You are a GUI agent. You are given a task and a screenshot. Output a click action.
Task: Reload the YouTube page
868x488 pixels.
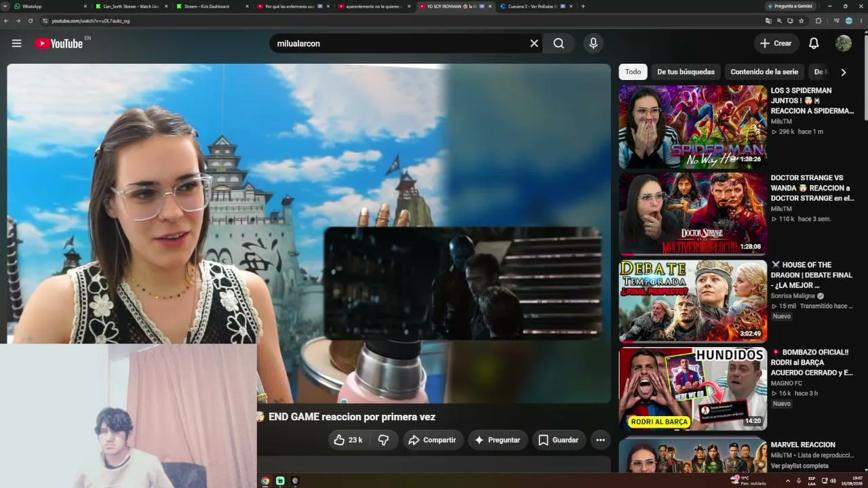tap(31, 21)
